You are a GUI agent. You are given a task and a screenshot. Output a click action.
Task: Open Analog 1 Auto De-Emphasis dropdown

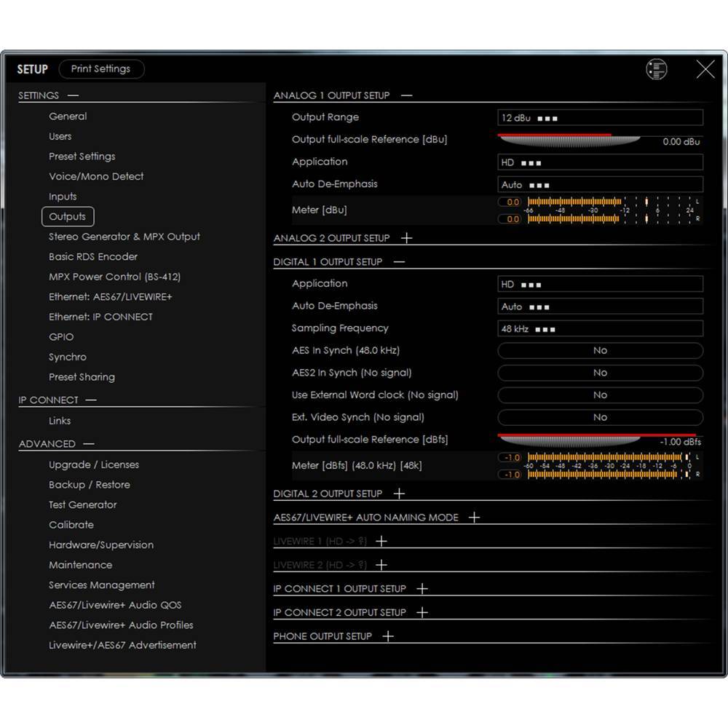pos(600,185)
